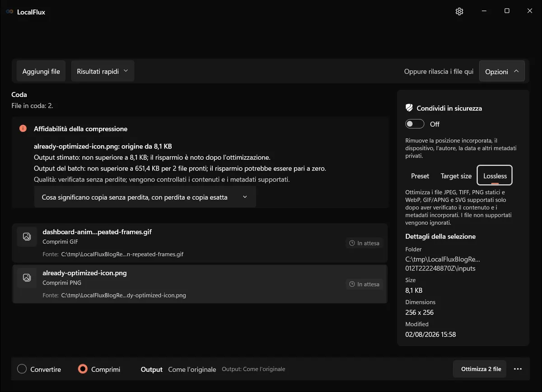
Task: Click the image icon for dashboard GIF file
Action: (x=27, y=236)
